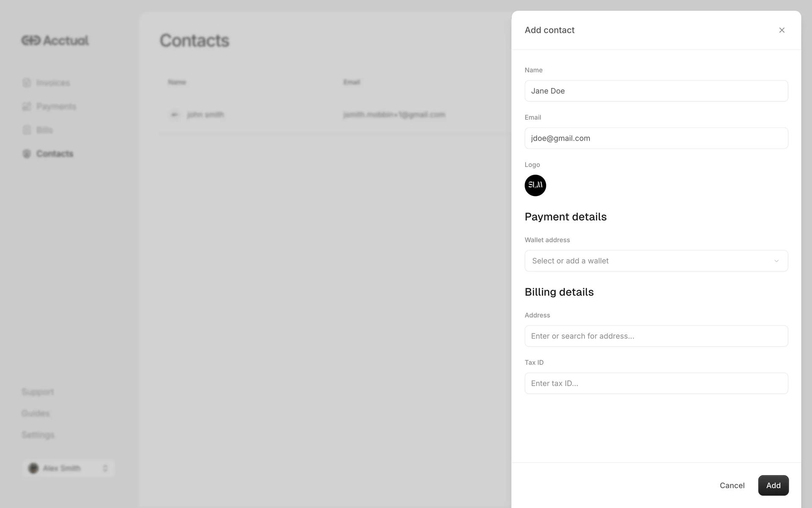Image resolution: width=812 pixels, height=508 pixels.
Task: Close the Add contact panel
Action: pyautogui.click(x=782, y=30)
